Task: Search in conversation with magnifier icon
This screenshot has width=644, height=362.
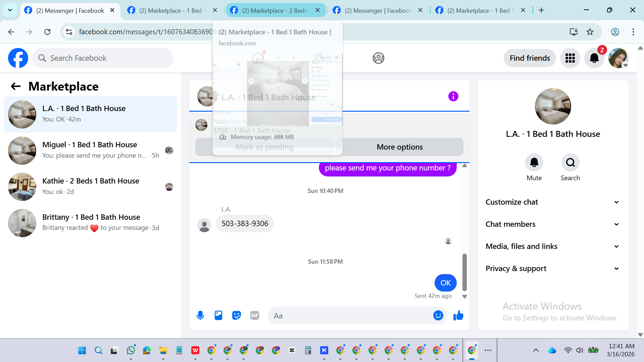Action: [570, 162]
